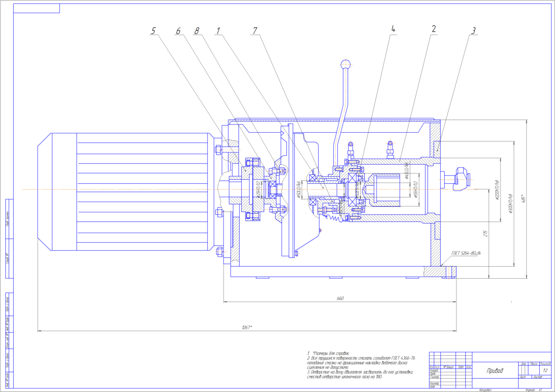Viewport: 555px width, 392px height.
Task: Click the 'Разраб' row label
Action: point(434,370)
